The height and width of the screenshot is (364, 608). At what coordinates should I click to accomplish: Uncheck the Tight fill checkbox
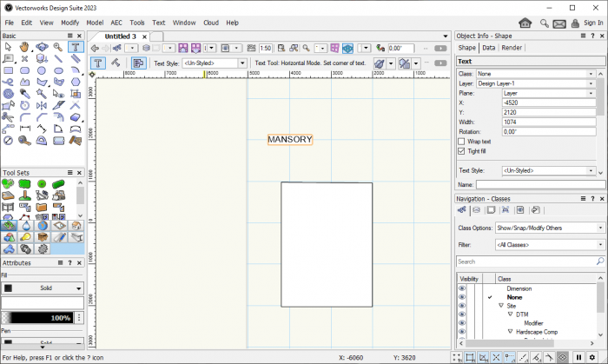[x=461, y=150]
